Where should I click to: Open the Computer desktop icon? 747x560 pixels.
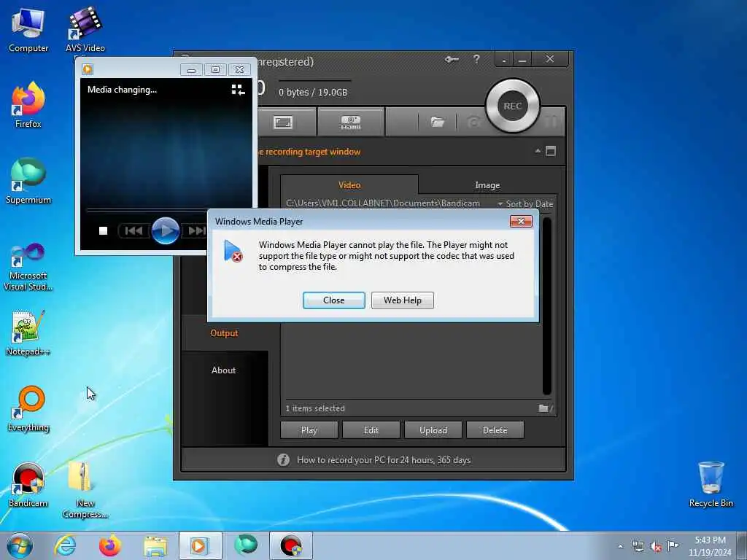28,31
